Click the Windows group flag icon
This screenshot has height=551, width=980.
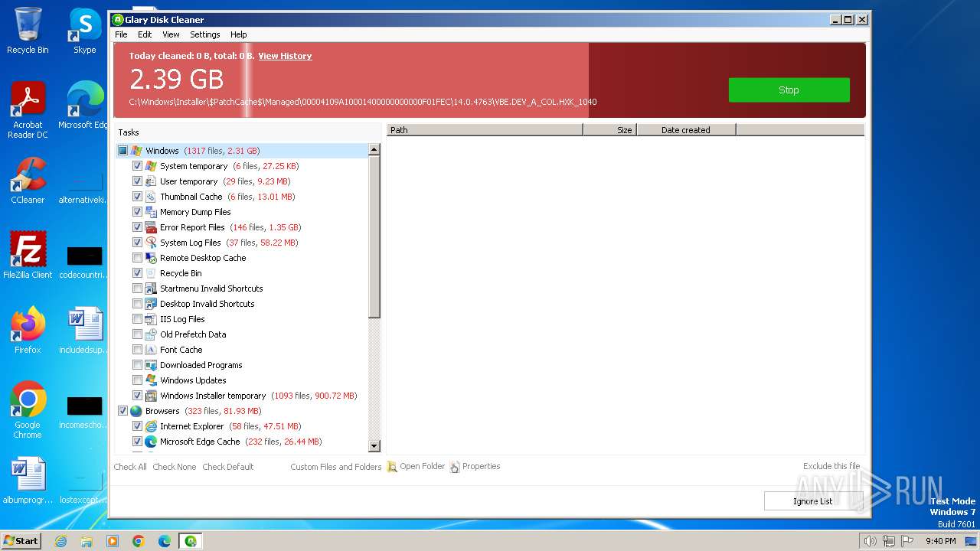click(x=136, y=151)
